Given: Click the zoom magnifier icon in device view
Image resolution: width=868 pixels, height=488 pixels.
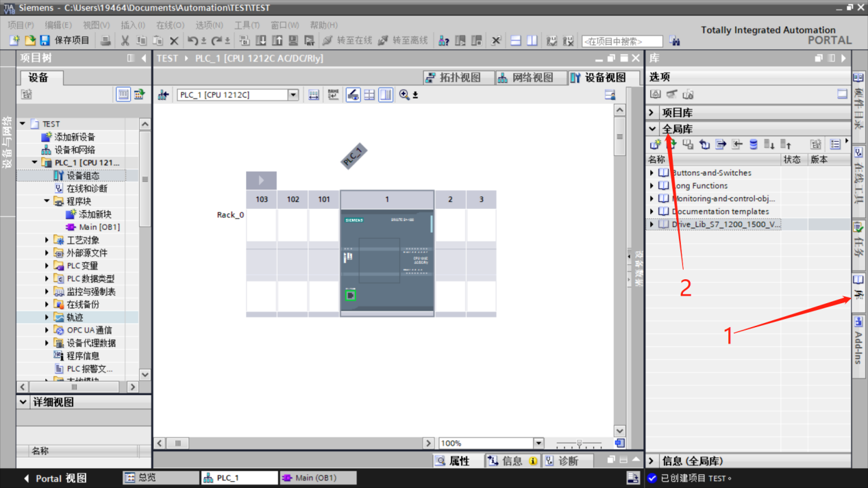Looking at the screenshot, I should pyautogui.click(x=404, y=95).
